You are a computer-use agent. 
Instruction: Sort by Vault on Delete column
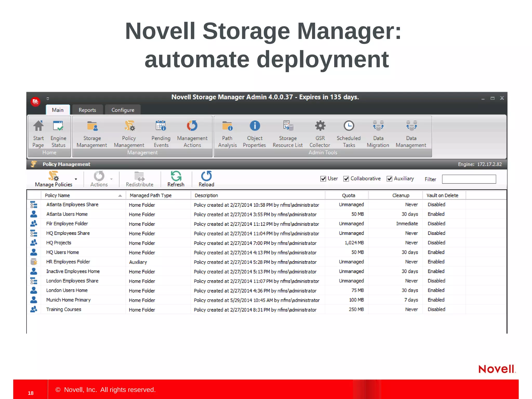point(444,195)
